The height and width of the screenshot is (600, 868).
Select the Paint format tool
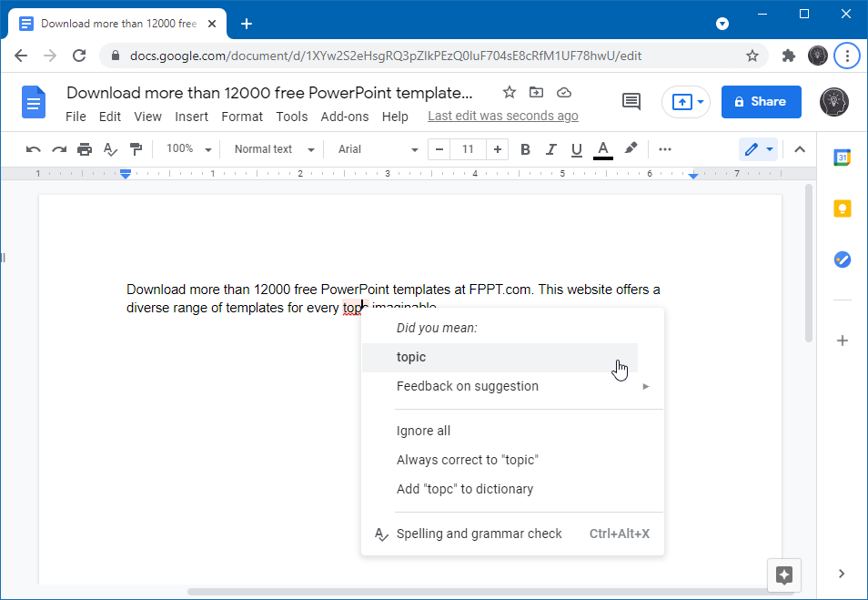click(x=136, y=149)
